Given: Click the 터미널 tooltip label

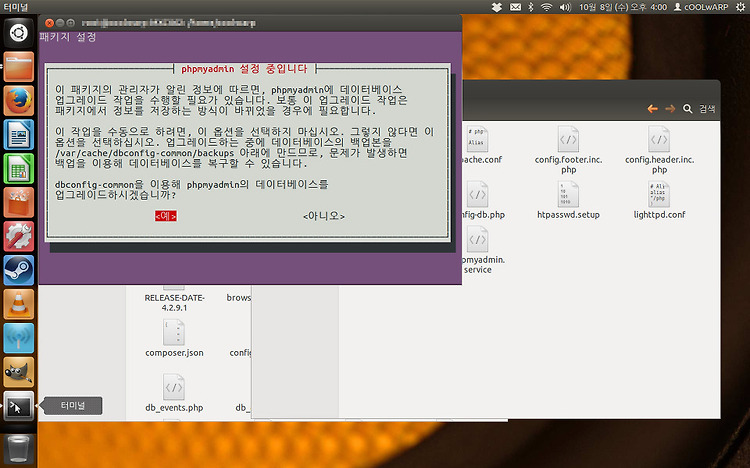Looking at the screenshot, I should [73, 406].
